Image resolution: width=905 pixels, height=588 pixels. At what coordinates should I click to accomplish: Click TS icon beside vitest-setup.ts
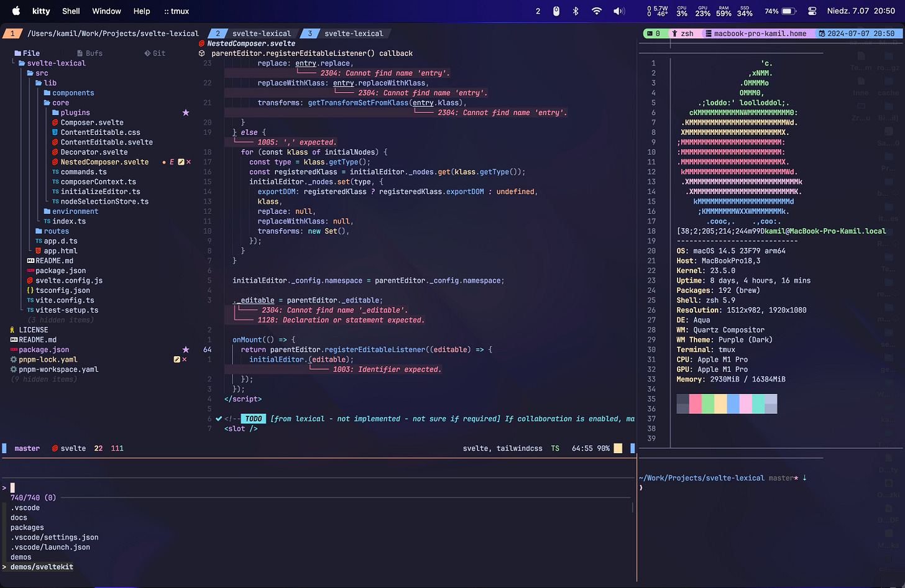(x=30, y=310)
